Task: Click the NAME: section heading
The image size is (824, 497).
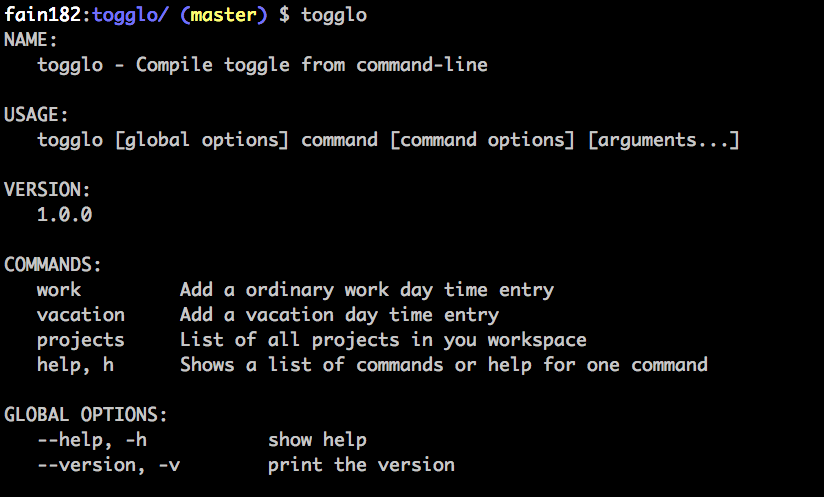Action: coord(30,40)
